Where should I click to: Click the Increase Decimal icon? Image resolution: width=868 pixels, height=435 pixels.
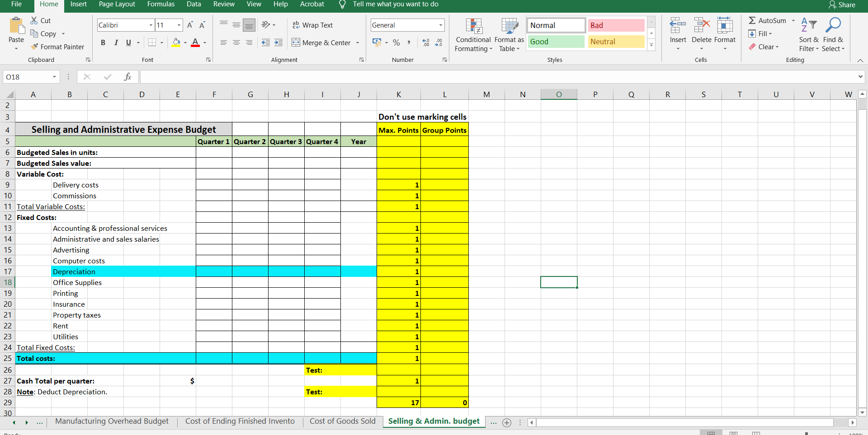coord(425,42)
